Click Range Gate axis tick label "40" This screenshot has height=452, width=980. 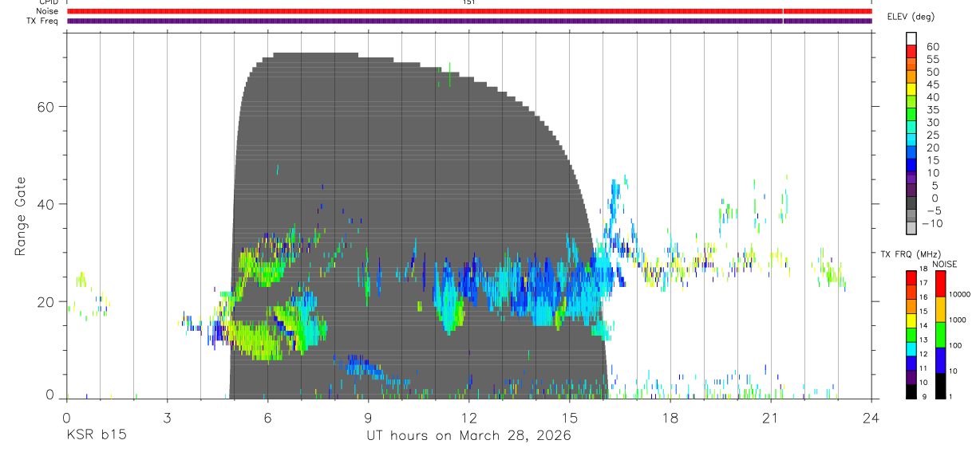click(46, 204)
